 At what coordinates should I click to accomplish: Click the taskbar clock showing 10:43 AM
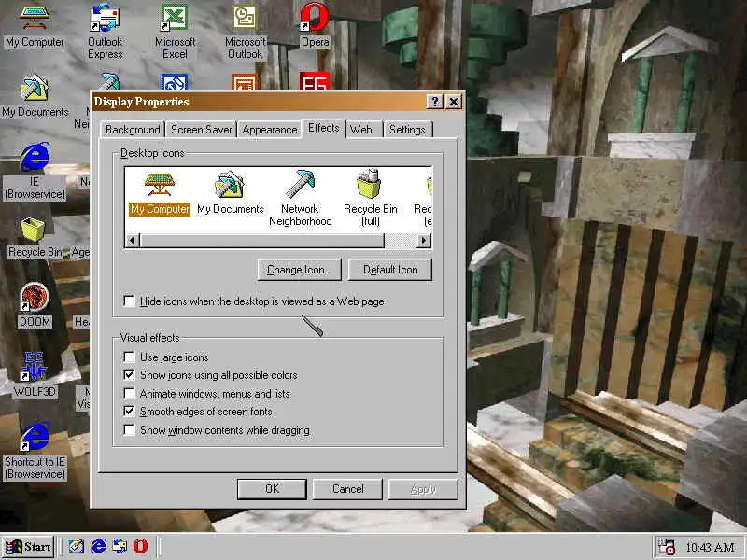[x=710, y=547]
